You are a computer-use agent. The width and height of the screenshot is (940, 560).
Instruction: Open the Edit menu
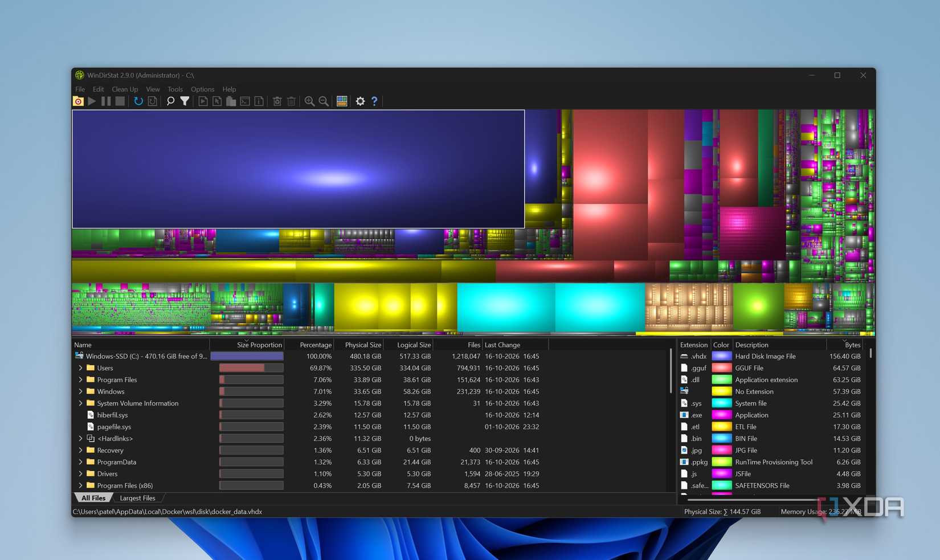(x=99, y=89)
